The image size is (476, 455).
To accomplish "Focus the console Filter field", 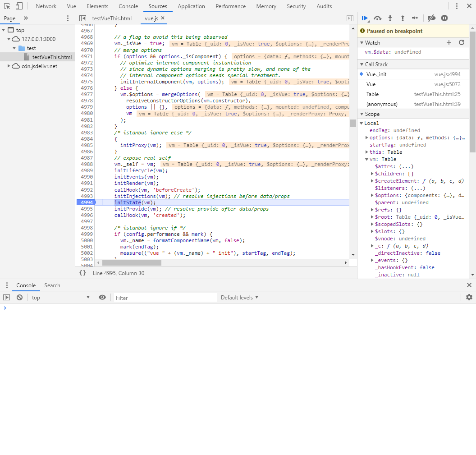I will 165,298.
